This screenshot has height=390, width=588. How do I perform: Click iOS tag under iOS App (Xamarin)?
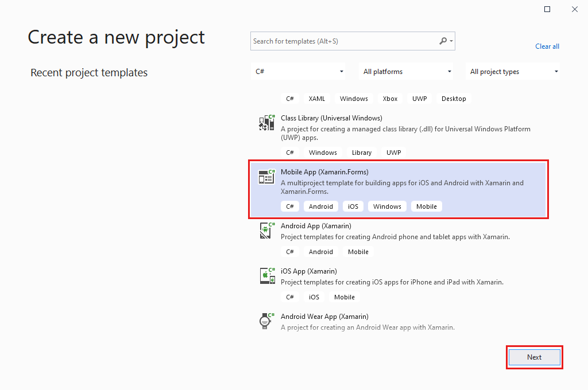coord(314,297)
